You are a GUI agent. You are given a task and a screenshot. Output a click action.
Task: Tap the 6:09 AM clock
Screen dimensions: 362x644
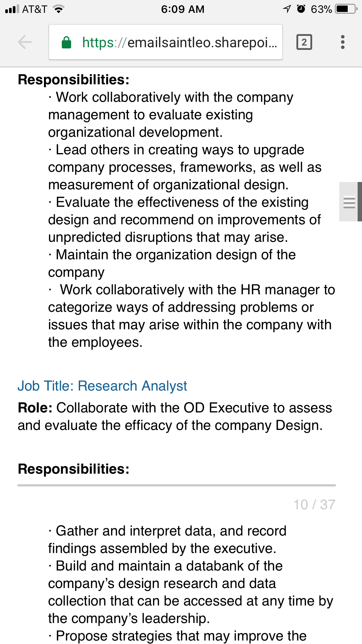[x=183, y=9]
